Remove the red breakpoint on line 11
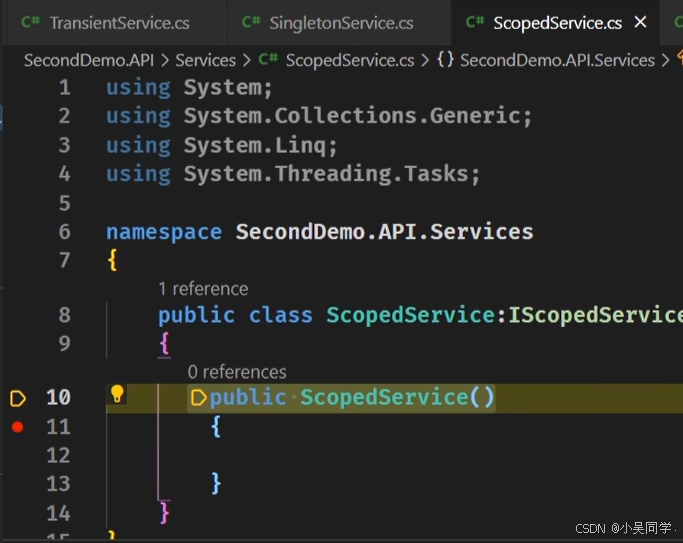 click(x=17, y=427)
